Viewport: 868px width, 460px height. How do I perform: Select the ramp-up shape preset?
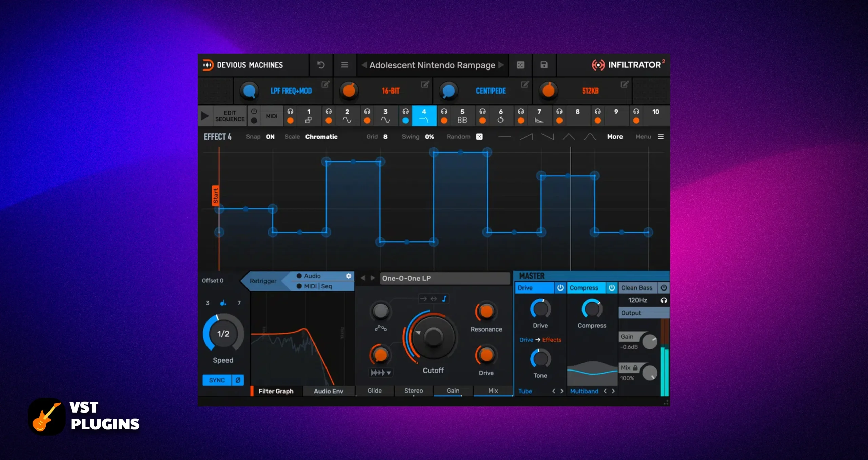[x=526, y=137]
